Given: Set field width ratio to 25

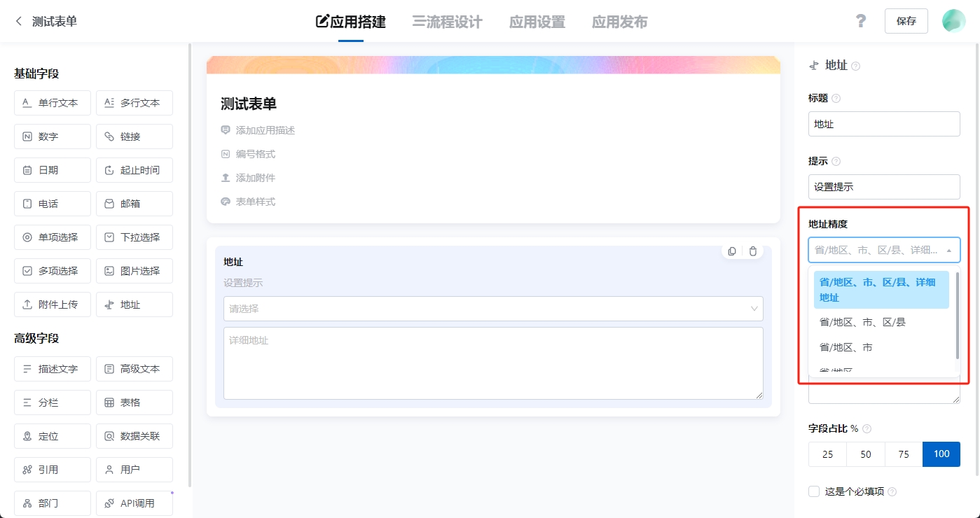Looking at the screenshot, I should tap(828, 454).
